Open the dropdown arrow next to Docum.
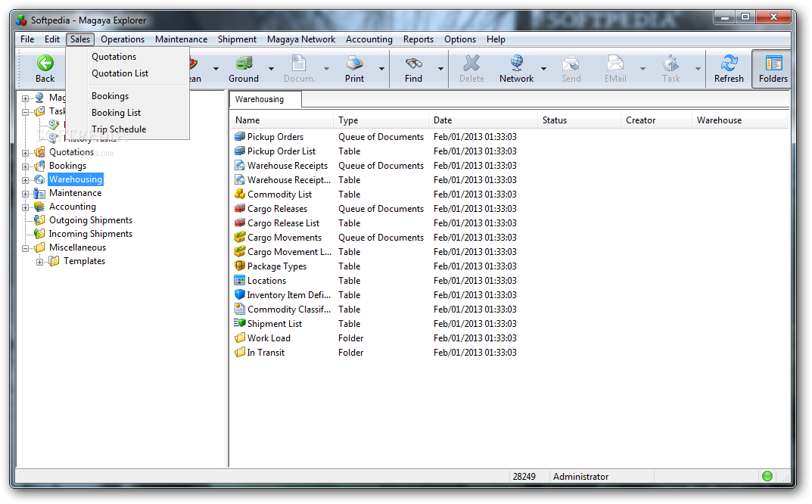Viewport: 812px width, 504px height. tap(326, 68)
